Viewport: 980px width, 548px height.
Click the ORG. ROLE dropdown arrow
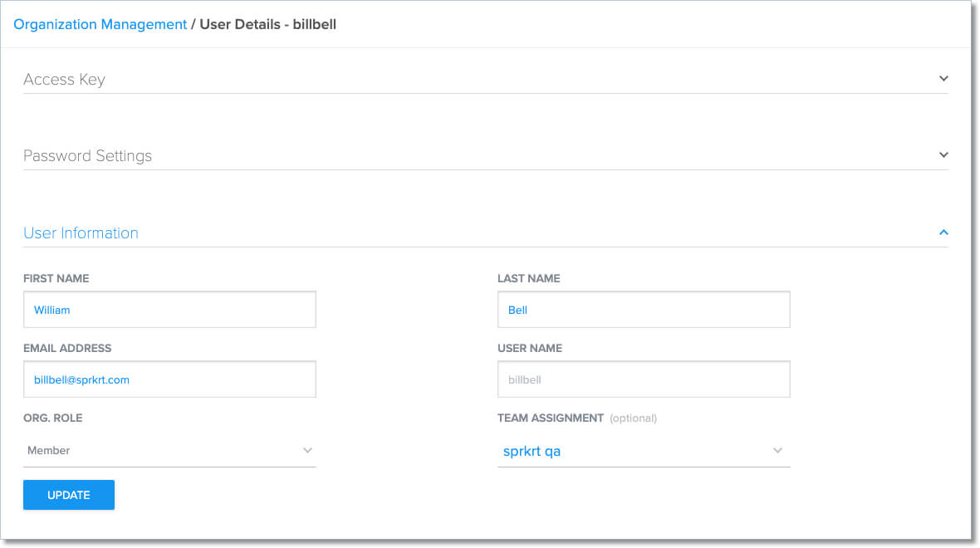(308, 450)
